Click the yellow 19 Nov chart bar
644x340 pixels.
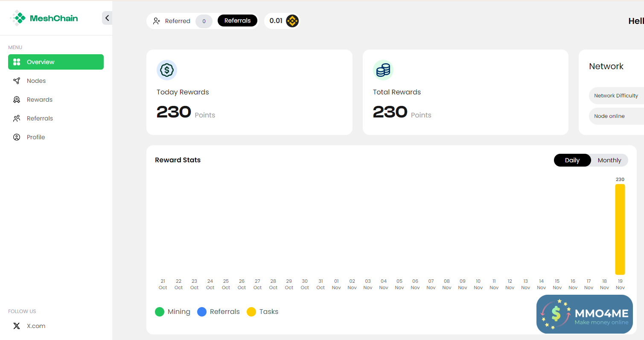[620, 229]
